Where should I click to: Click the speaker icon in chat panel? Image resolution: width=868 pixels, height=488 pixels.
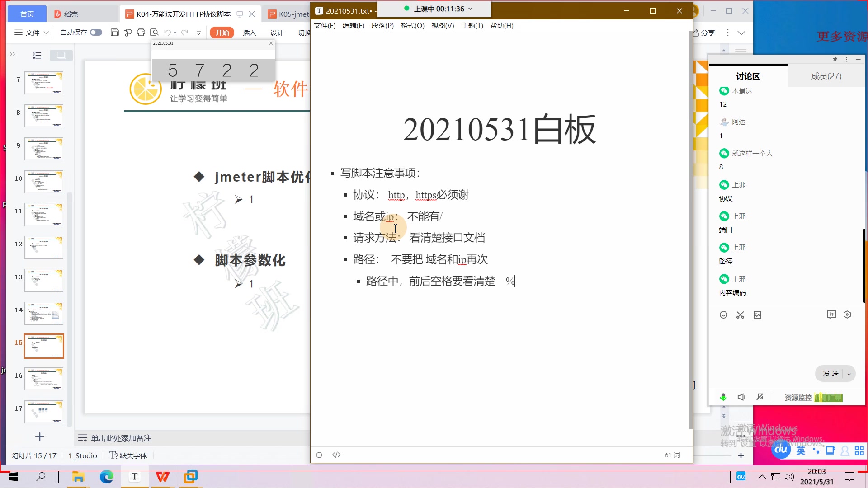tap(741, 397)
